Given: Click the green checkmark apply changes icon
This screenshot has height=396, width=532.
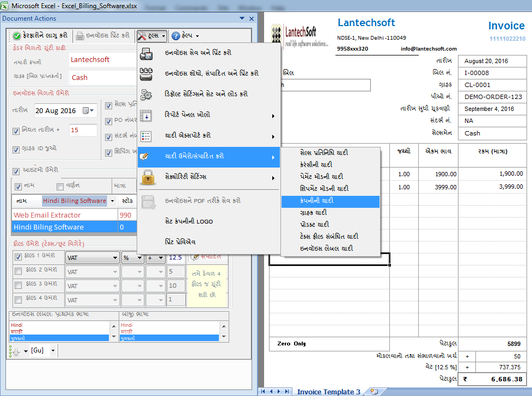Looking at the screenshot, I should coord(16,35).
